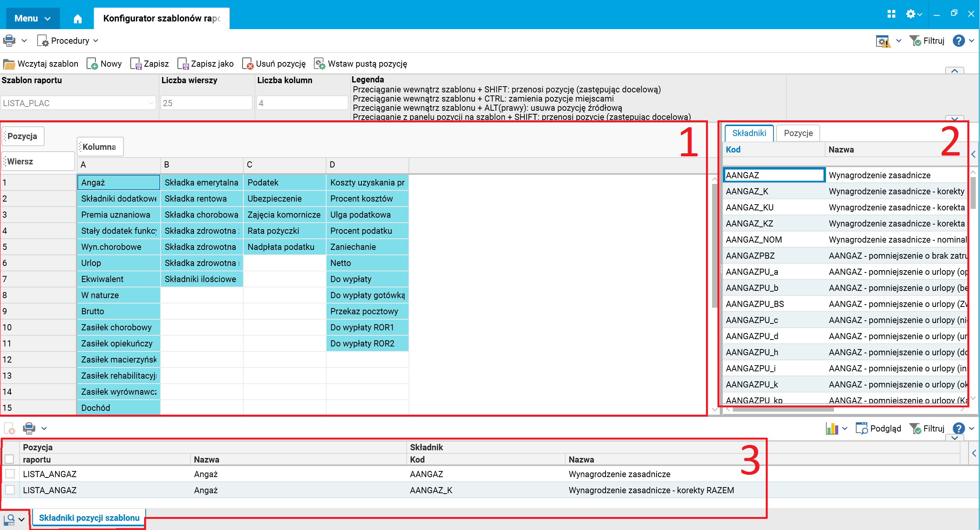Click the Zapisz save icon

point(136,64)
